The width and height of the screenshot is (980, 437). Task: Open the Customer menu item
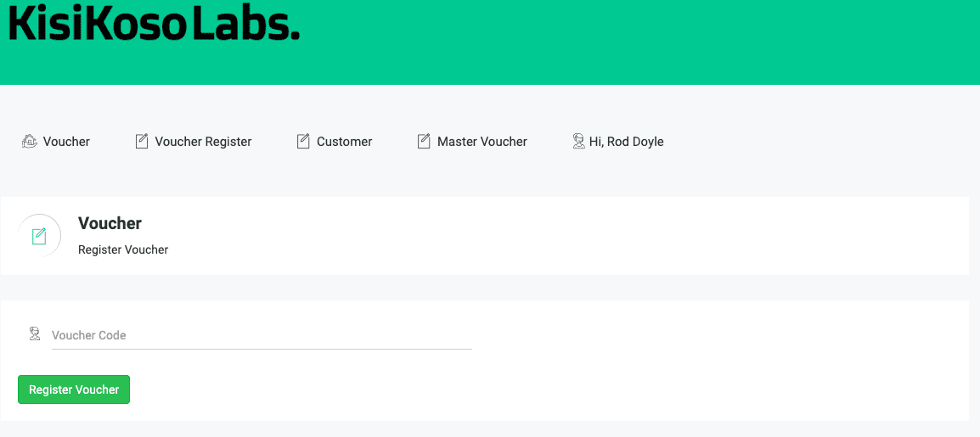(x=344, y=142)
